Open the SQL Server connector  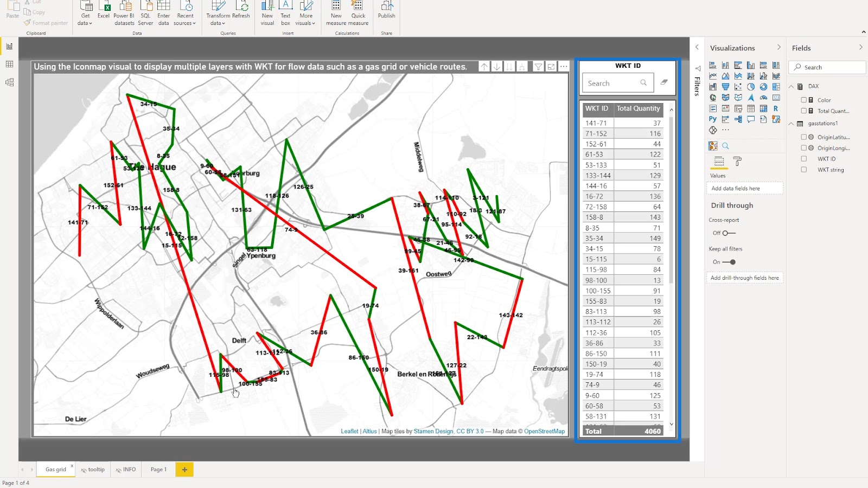tap(145, 12)
